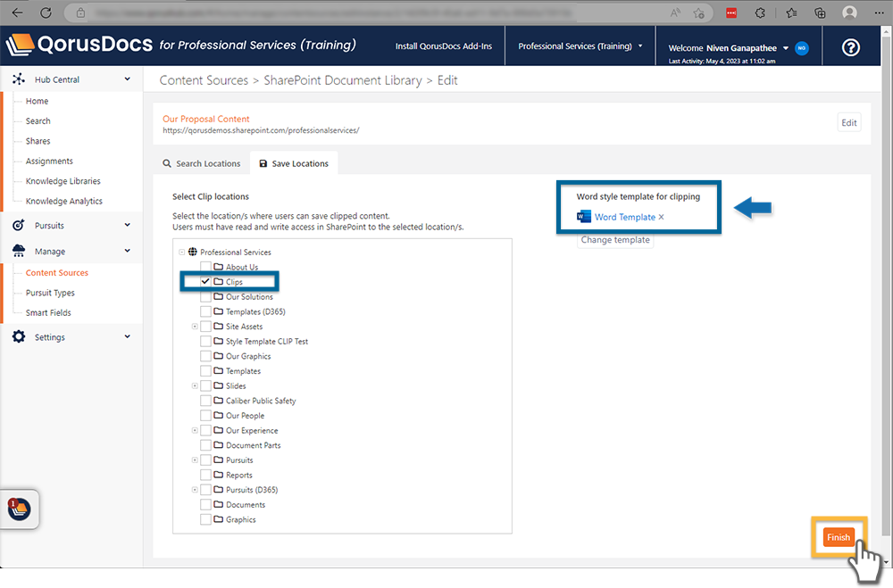Open the browser profile avatar

point(849,12)
